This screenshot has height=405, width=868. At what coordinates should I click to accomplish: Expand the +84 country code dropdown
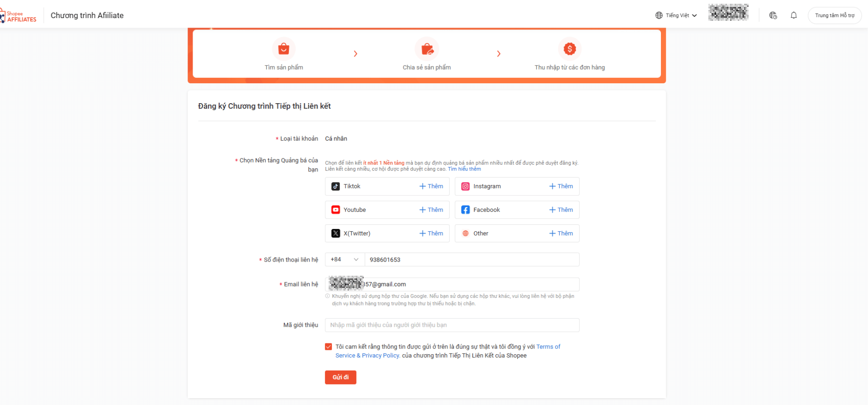pyautogui.click(x=344, y=260)
